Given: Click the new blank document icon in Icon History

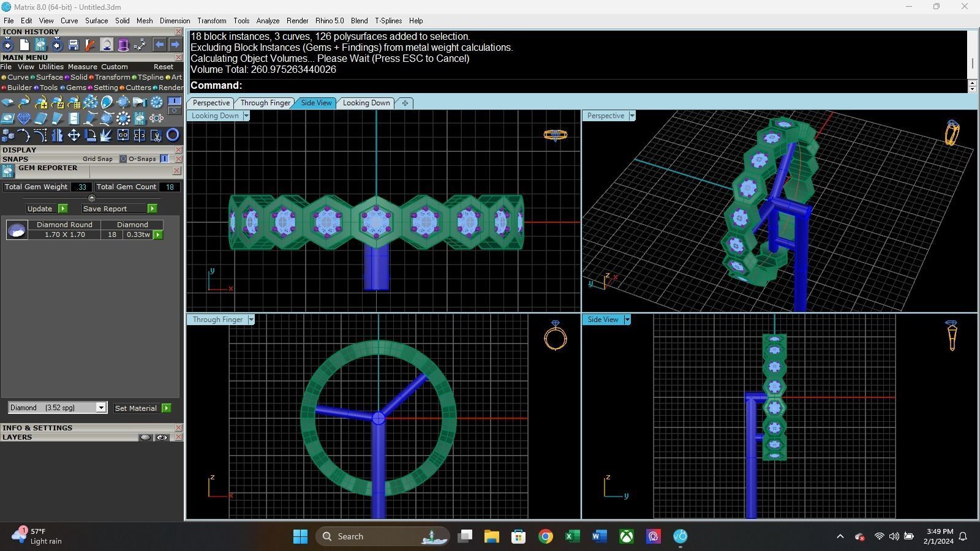Looking at the screenshot, I should (x=24, y=45).
